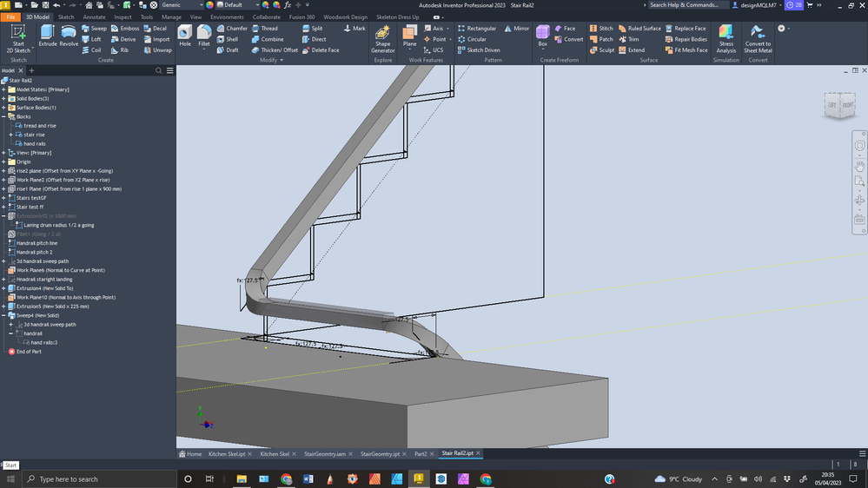Click the Search Help & Commands field
The height and width of the screenshot is (488, 868).
(686, 5)
